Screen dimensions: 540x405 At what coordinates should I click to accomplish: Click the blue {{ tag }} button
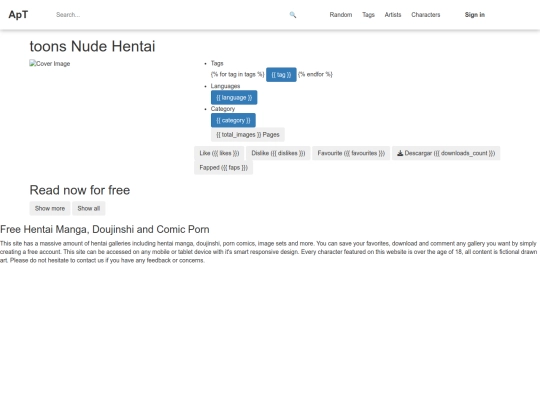tap(281, 74)
